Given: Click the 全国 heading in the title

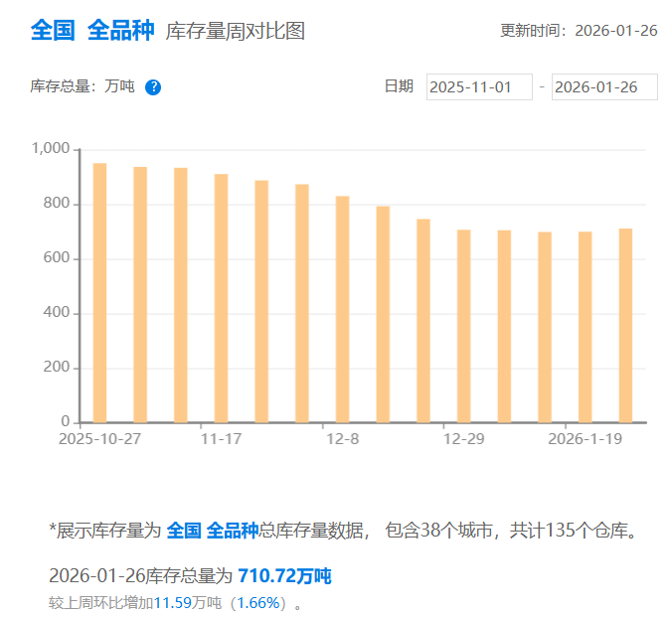Looking at the screenshot, I should pos(53,30).
